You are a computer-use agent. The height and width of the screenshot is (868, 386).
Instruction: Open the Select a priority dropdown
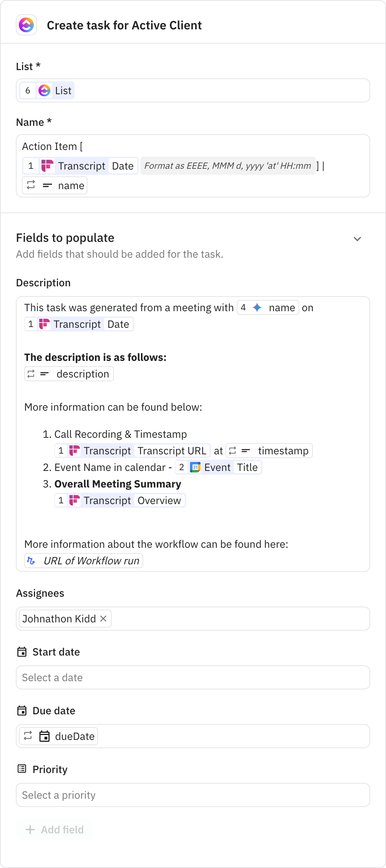point(193,795)
